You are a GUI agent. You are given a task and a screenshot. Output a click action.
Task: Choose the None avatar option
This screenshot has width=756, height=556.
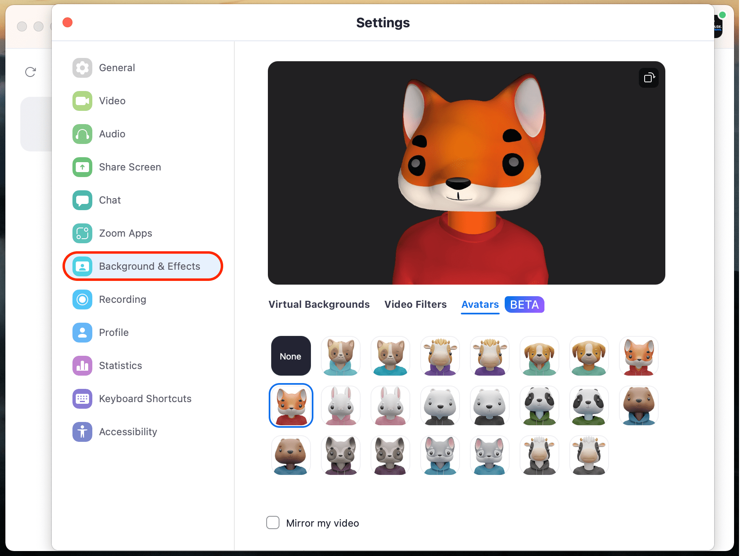coord(291,356)
